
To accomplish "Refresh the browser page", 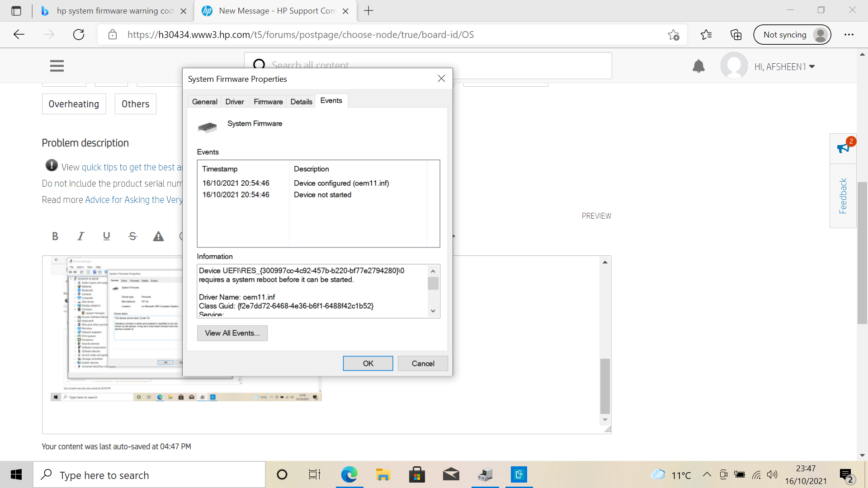I will [79, 35].
